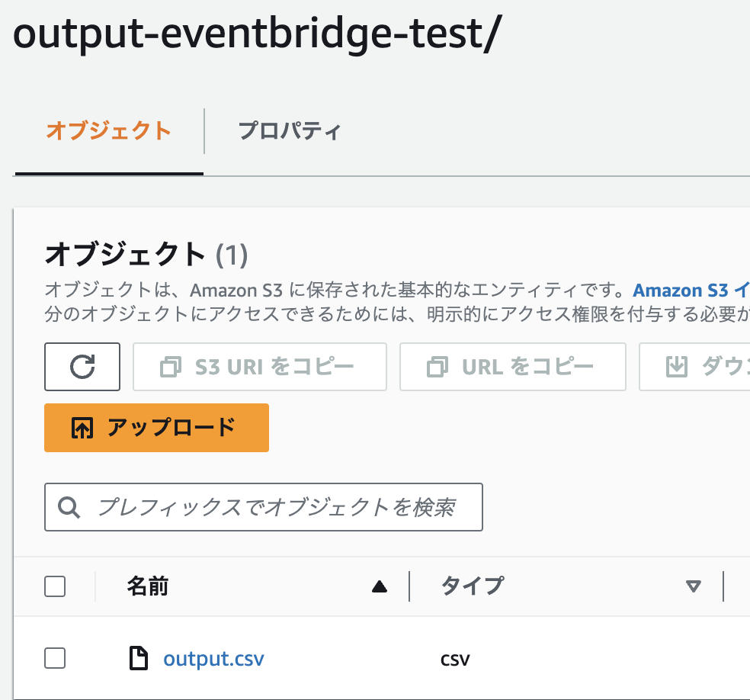This screenshot has width=750, height=700.
Task: Check the select-all checkbox in the table header
Action: 54,586
